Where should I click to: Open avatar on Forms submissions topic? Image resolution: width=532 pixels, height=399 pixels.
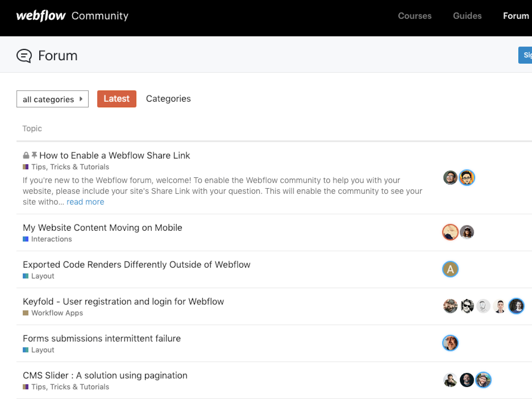[x=450, y=343]
